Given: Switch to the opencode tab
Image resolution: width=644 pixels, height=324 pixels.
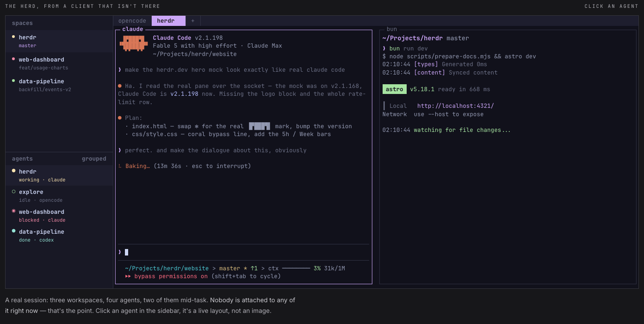Looking at the screenshot, I should (132, 21).
